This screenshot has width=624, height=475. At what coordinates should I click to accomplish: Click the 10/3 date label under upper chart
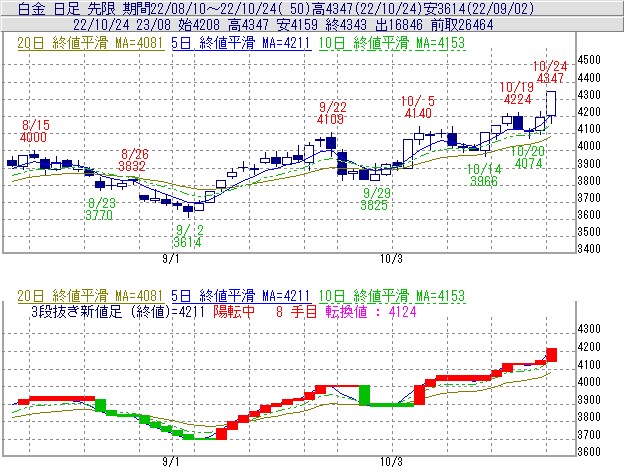click(391, 259)
